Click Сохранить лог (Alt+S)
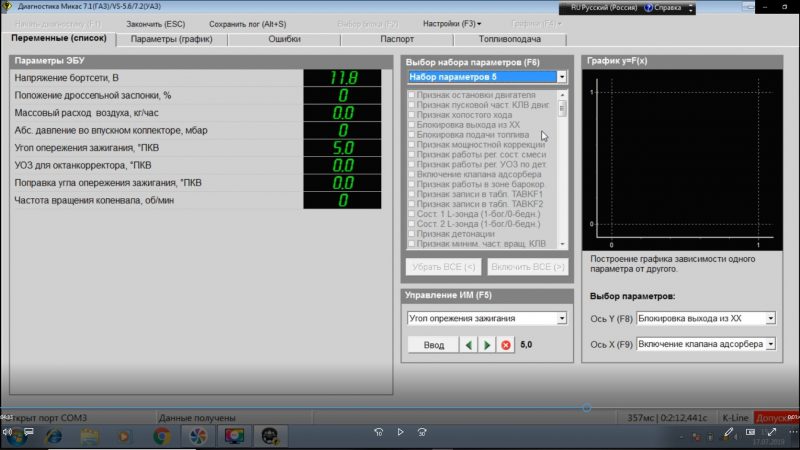 [x=247, y=22]
